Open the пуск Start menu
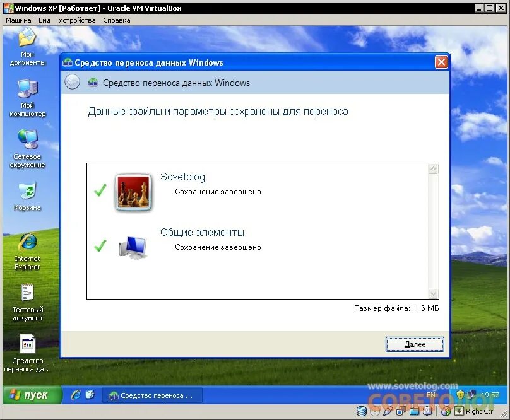 click(x=32, y=395)
